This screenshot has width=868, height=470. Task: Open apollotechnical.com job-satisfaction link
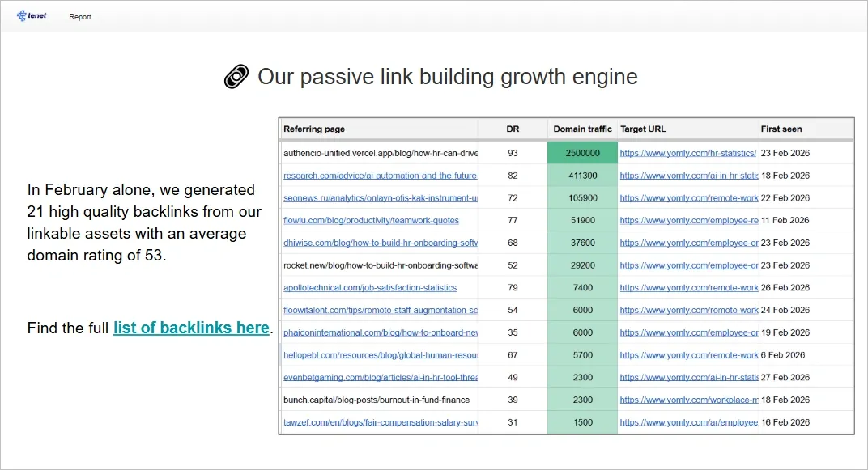point(370,287)
